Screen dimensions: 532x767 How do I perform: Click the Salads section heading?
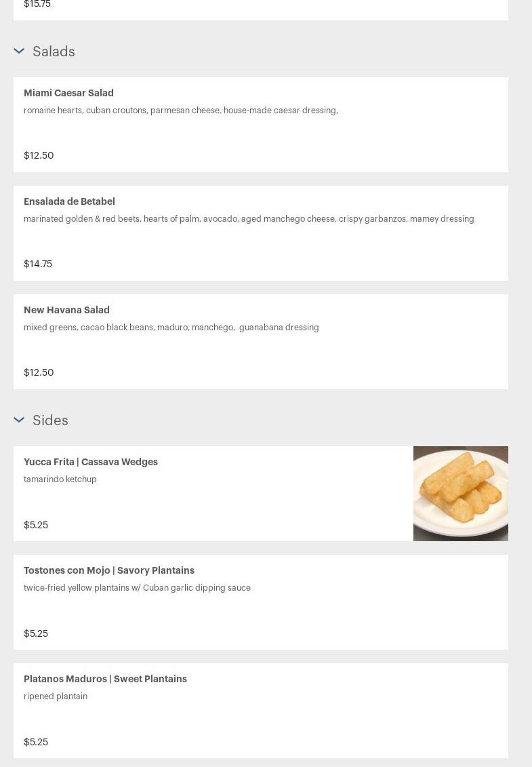click(54, 52)
